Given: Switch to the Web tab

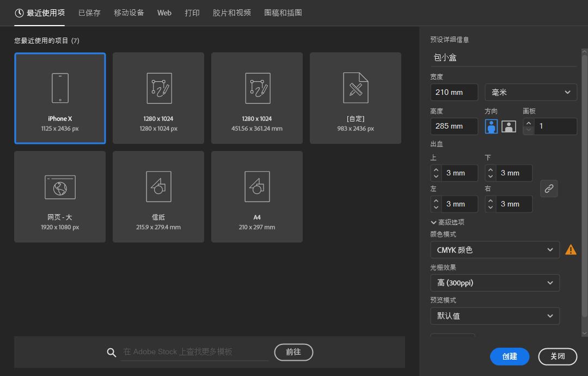Looking at the screenshot, I should [164, 13].
